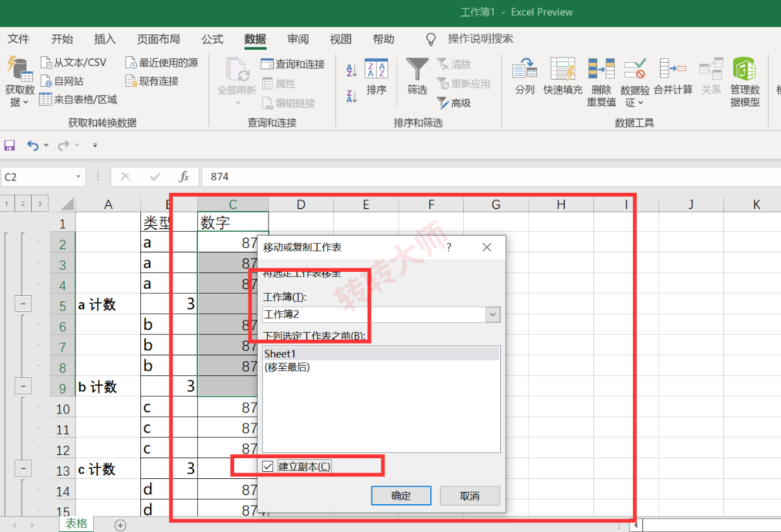This screenshot has width=781, height=532.
Task: Collapse the 'a 计数' outline group
Action: point(23,304)
